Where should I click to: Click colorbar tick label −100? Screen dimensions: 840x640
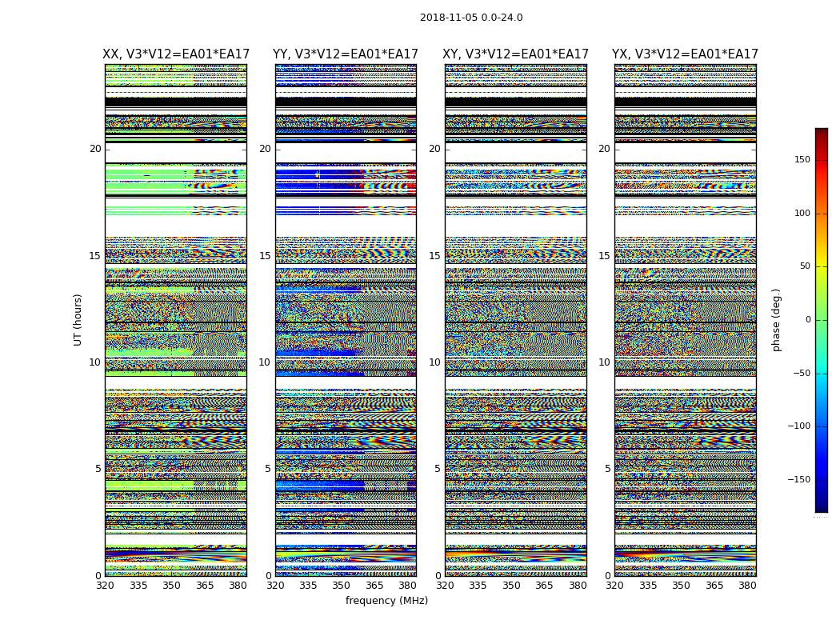[799, 426]
